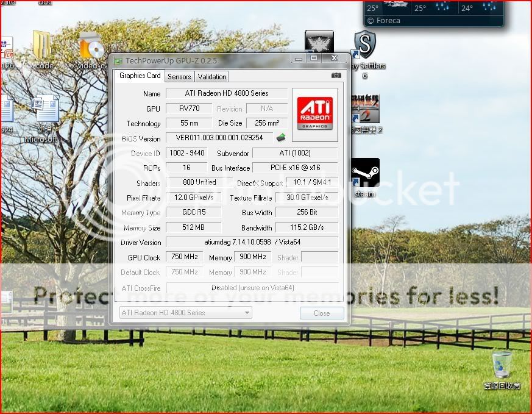Click the Technology field showing 55 nm

pos(189,123)
